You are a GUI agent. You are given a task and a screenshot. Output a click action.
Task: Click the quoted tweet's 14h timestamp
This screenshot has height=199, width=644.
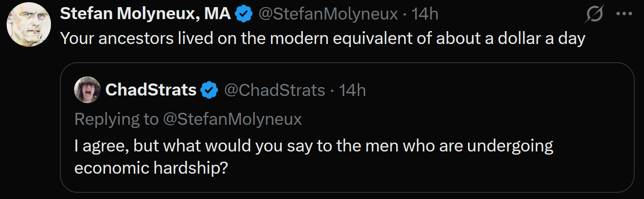point(352,91)
